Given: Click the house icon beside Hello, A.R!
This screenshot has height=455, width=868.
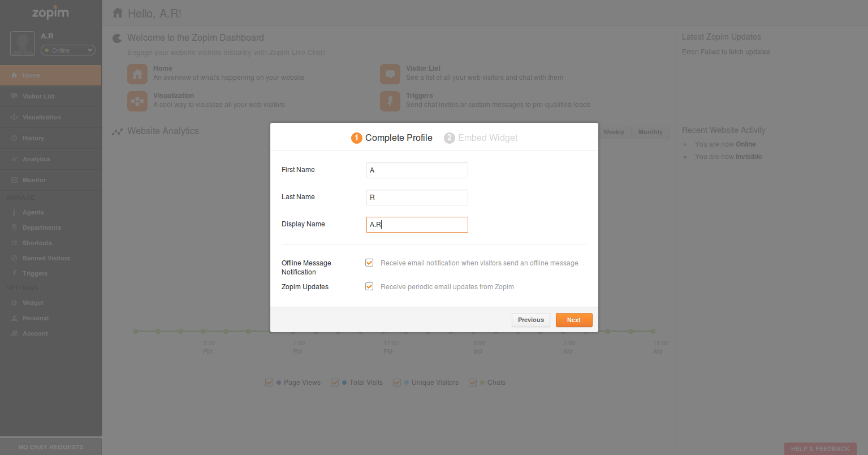Looking at the screenshot, I should pyautogui.click(x=118, y=12).
